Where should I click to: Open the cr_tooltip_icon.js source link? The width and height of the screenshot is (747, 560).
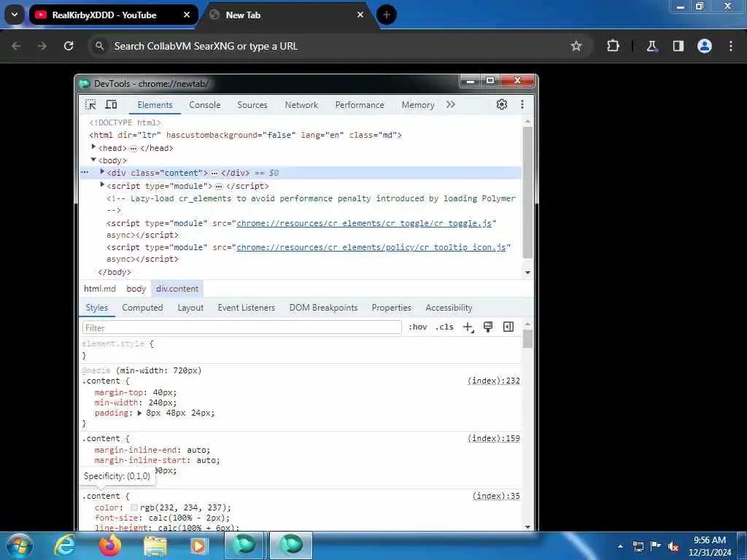371,248
